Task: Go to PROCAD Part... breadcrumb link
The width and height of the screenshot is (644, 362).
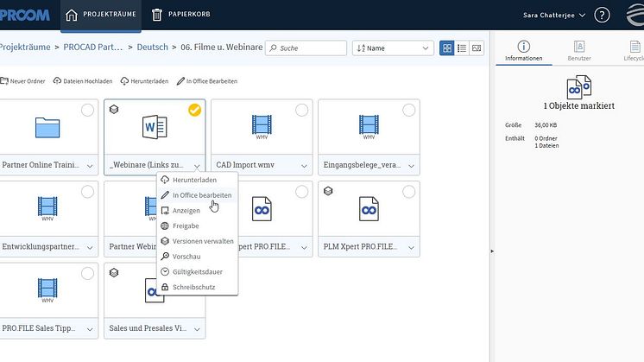Action: 93,48
